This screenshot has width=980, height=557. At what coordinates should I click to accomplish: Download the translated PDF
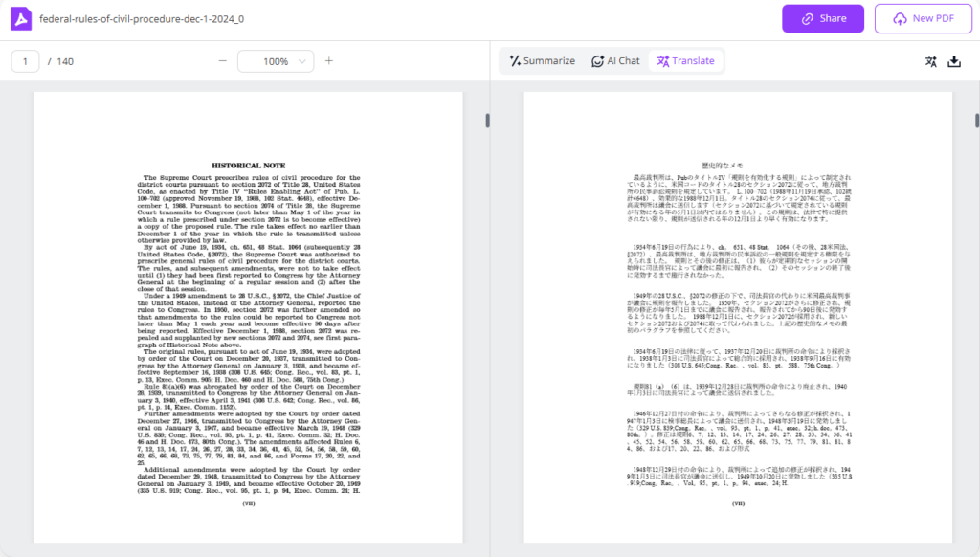coord(955,60)
